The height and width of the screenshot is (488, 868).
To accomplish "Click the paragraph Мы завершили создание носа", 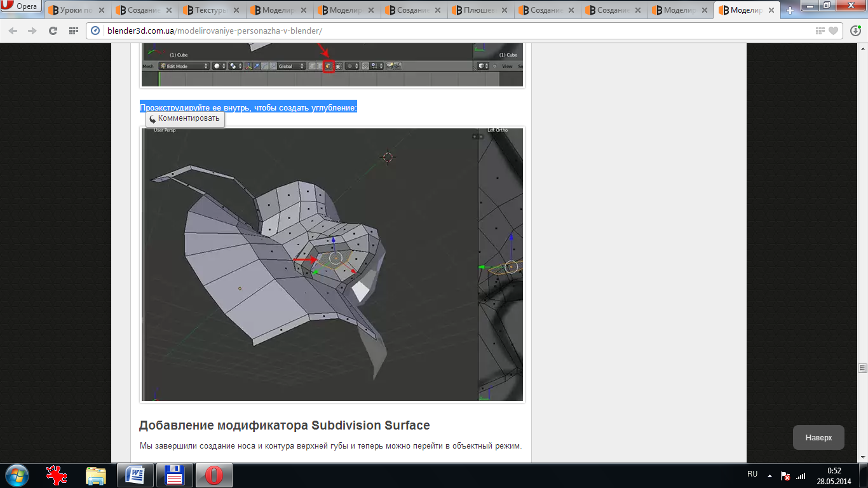I will [330, 446].
